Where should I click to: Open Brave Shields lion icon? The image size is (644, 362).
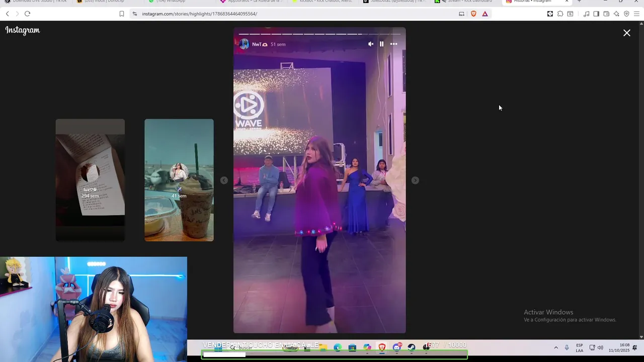point(473,14)
